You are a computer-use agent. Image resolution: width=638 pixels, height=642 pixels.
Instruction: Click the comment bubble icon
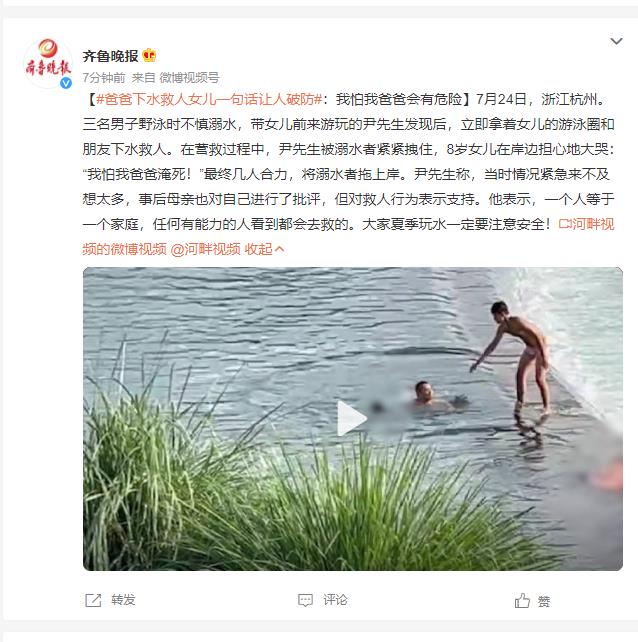(305, 601)
